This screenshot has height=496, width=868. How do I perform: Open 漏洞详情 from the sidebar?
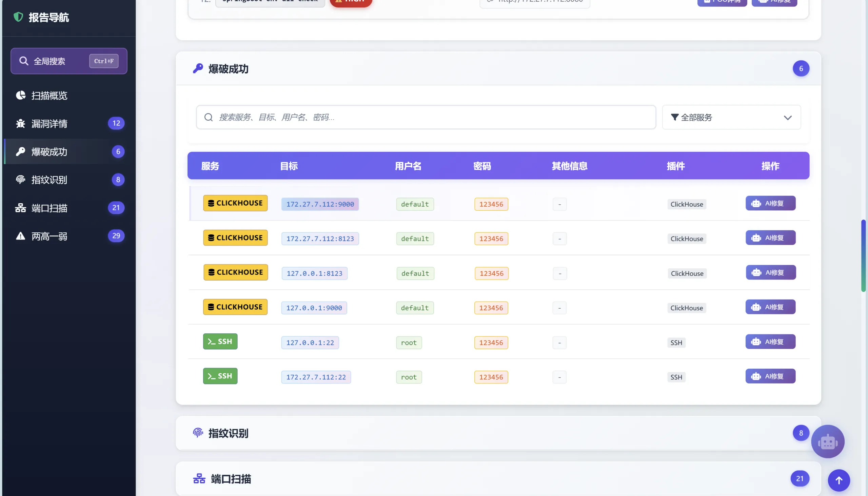(x=50, y=123)
